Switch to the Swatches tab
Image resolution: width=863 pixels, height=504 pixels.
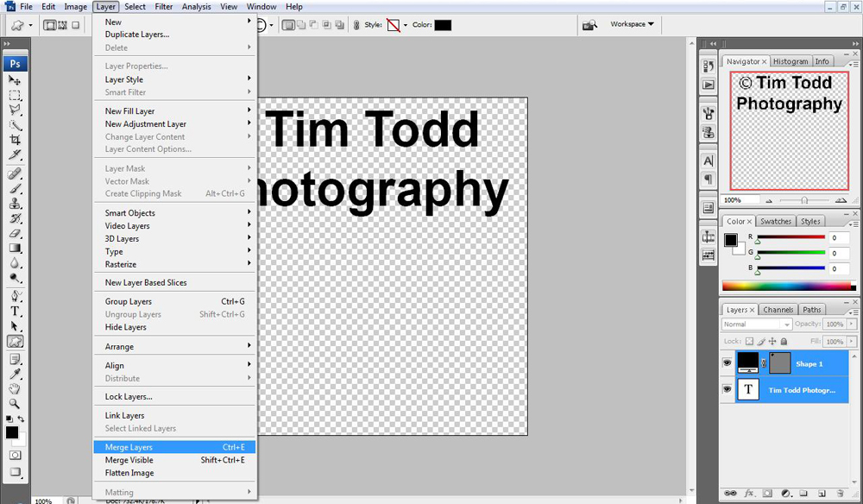tap(776, 221)
